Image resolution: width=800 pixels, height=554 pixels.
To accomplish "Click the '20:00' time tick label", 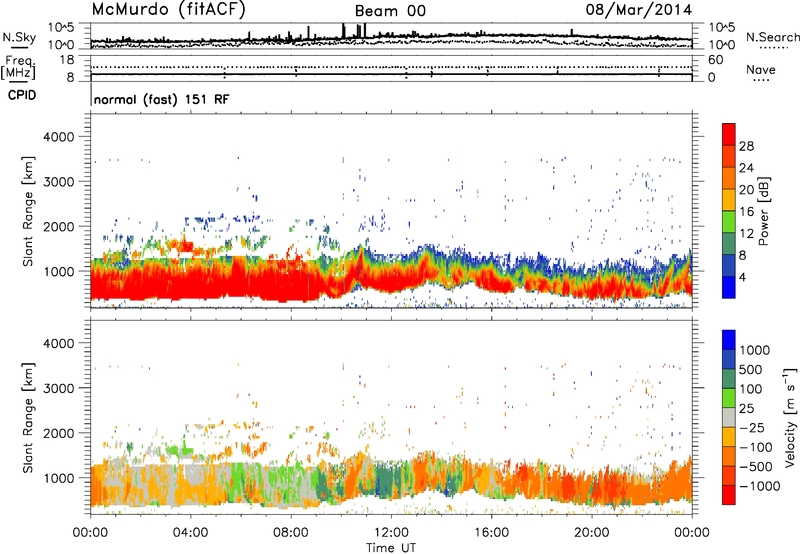I will 592,533.
